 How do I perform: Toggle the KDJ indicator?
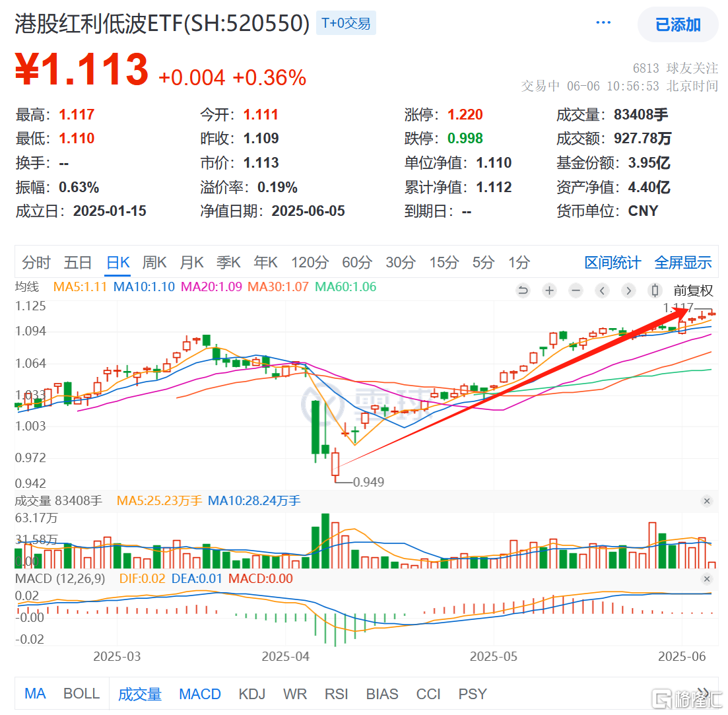(x=252, y=694)
